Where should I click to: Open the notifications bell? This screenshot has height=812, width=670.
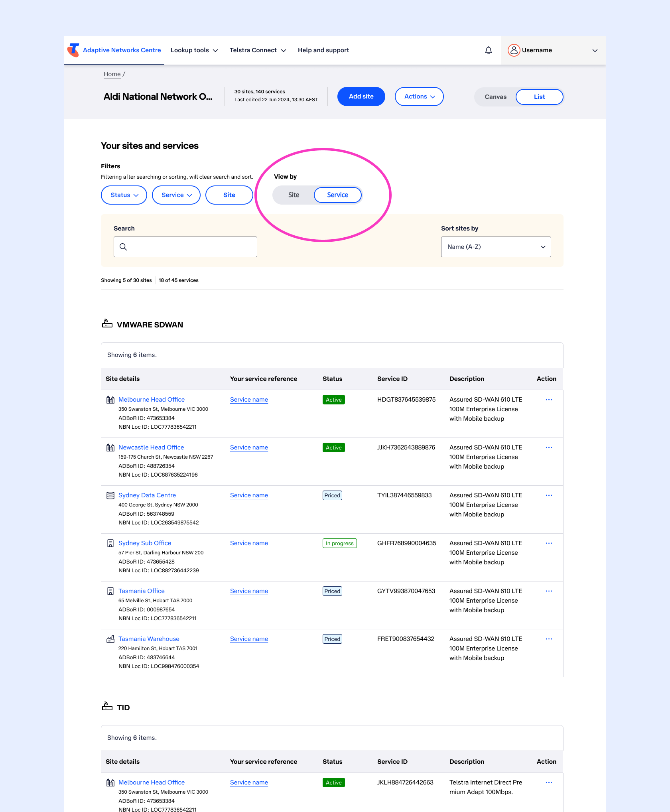tap(489, 50)
